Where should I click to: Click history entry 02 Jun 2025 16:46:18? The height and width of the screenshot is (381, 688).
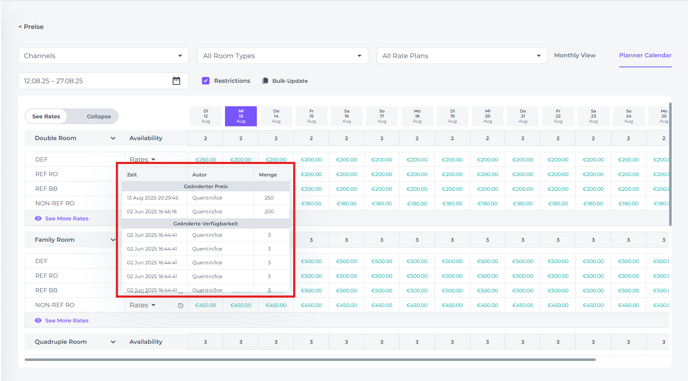point(152,212)
